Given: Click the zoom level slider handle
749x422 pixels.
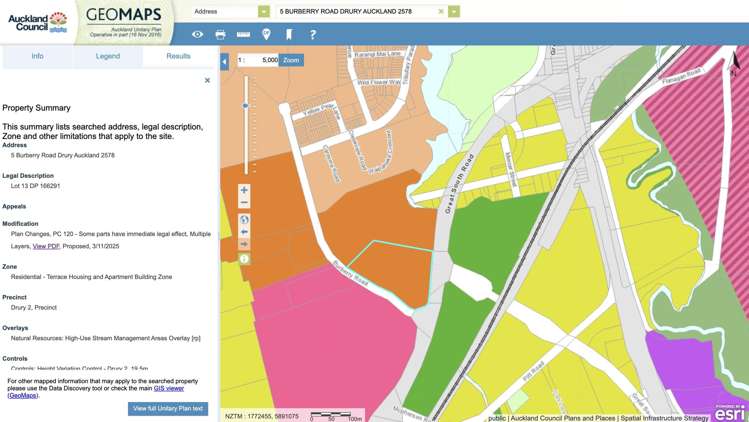Looking at the screenshot, I should coord(246,105).
